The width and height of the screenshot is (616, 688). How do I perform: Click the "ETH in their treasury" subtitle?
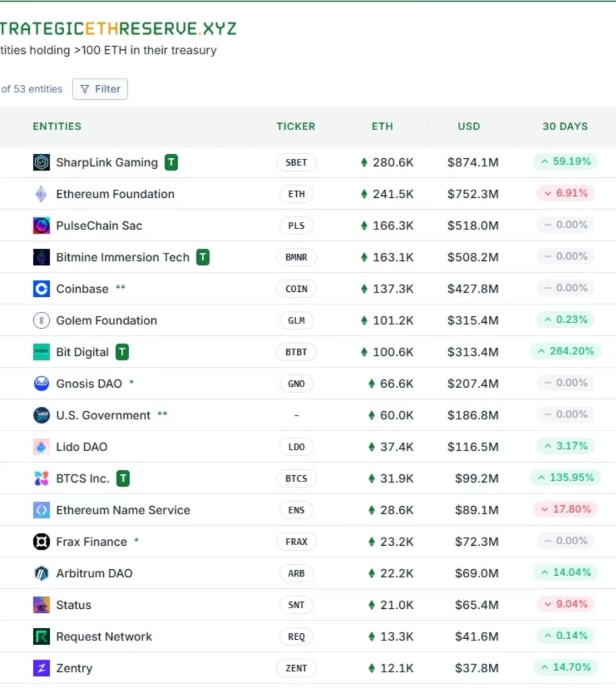coord(159,50)
